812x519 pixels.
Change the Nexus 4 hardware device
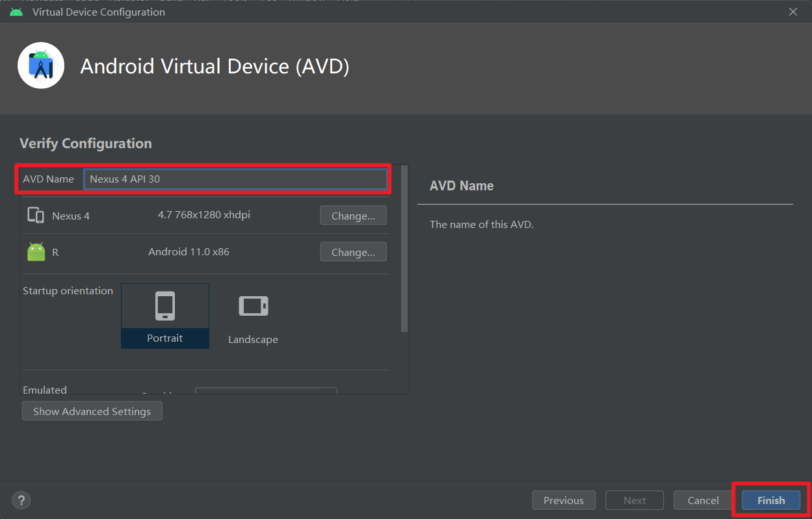pos(353,216)
